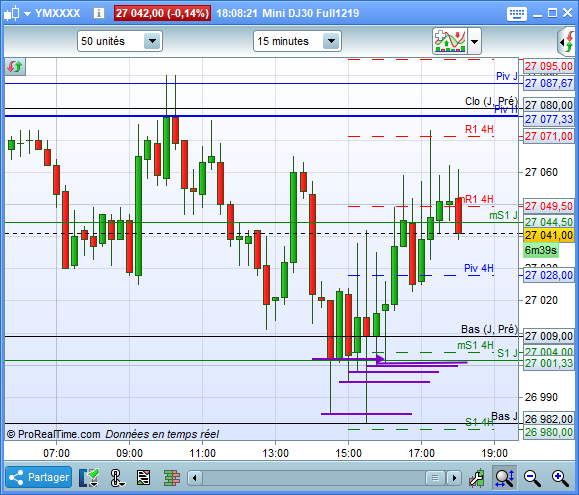579x495 pixels.
Task: Click the 6m39s countdown timer
Action: (x=541, y=250)
